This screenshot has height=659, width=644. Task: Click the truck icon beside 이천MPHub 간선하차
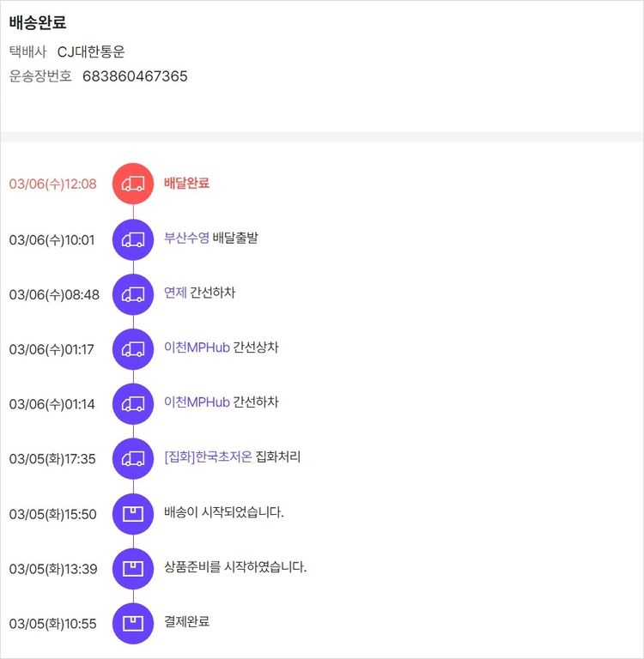click(x=133, y=403)
